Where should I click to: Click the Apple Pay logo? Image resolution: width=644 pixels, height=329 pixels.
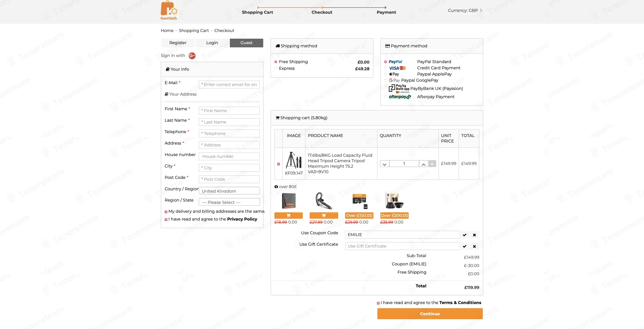point(394,74)
